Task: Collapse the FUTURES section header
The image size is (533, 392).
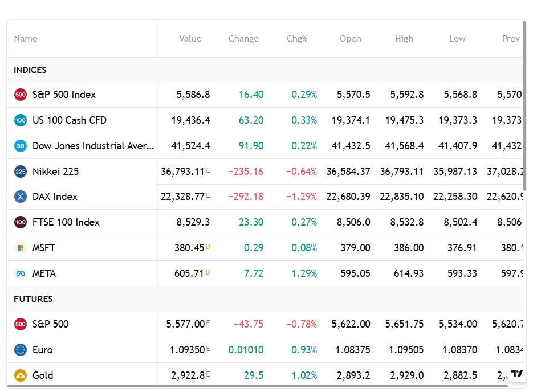Action: [33, 299]
